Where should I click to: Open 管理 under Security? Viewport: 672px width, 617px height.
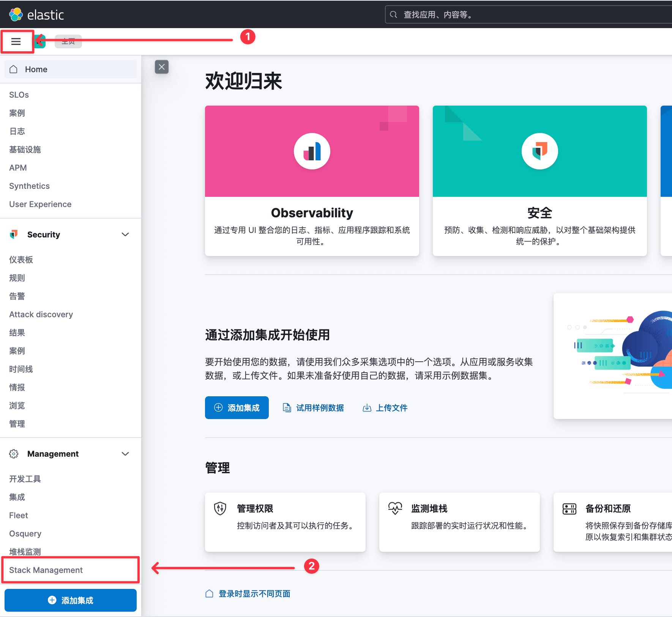click(x=17, y=424)
